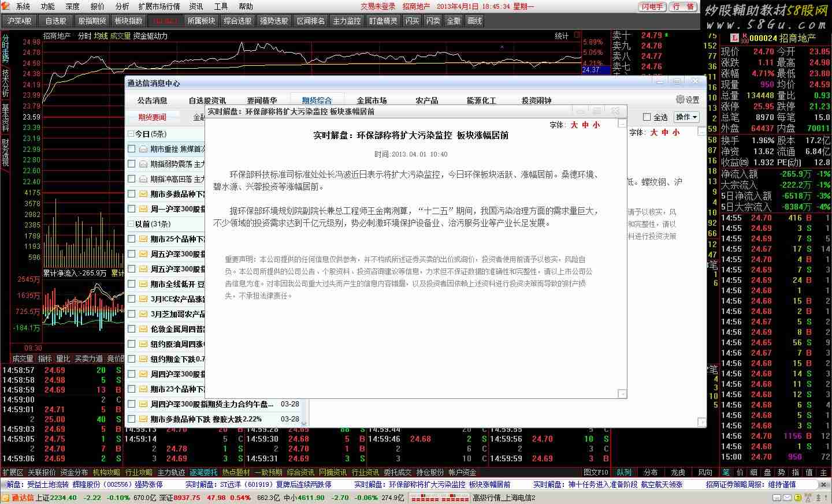The image size is (832, 504).
Task: Open the 工具 menu
Action: (x=221, y=6)
